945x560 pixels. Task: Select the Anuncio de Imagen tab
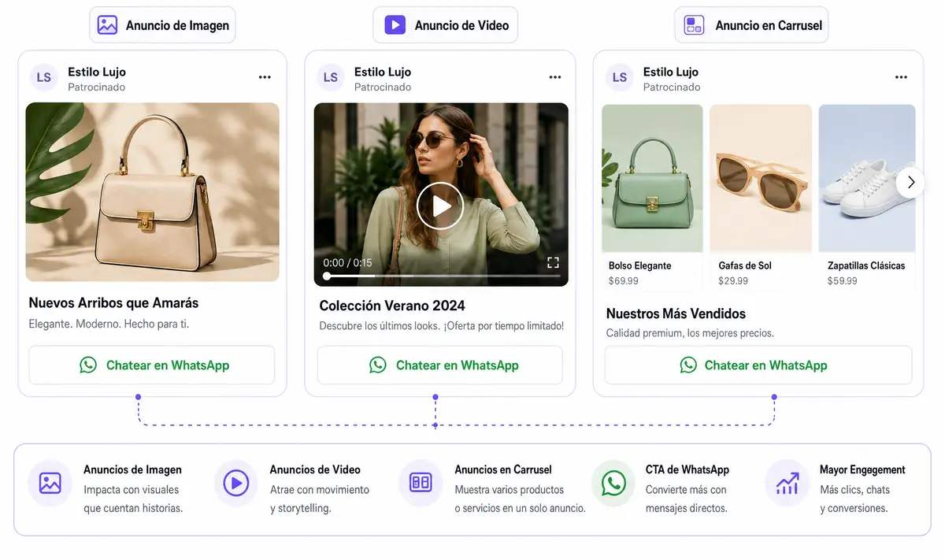(162, 25)
